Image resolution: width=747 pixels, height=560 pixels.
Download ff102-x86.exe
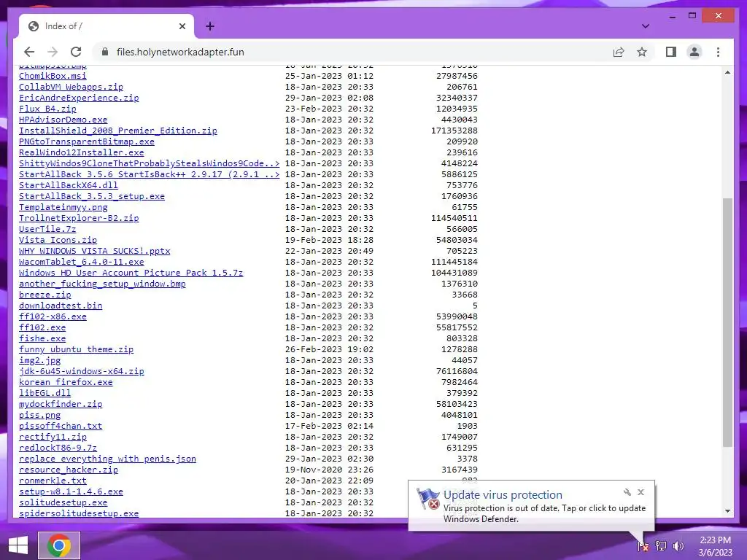coord(53,316)
